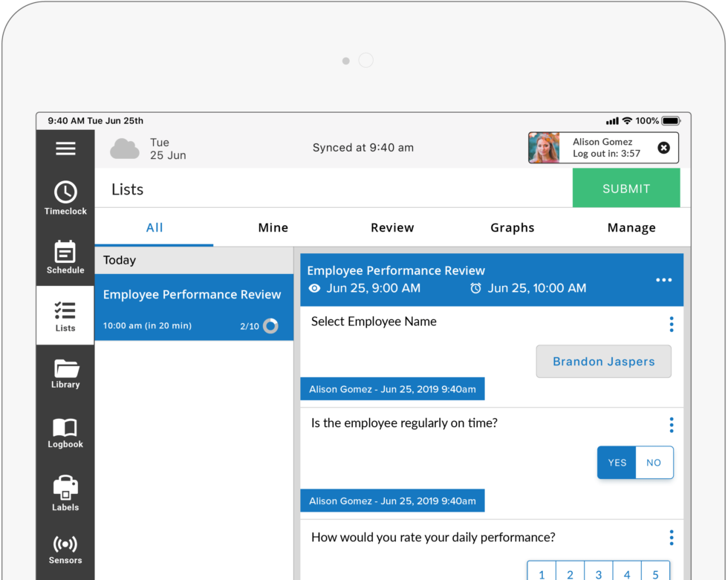Click the Brandon Jaspers employee button
The height and width of the screenshot is (580, 728).
[x=603, y=362]
